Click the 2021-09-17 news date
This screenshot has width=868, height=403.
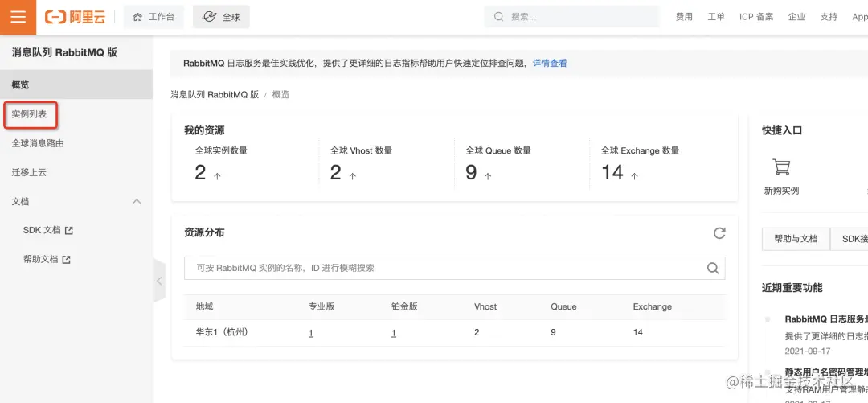[x=808, y=351]
